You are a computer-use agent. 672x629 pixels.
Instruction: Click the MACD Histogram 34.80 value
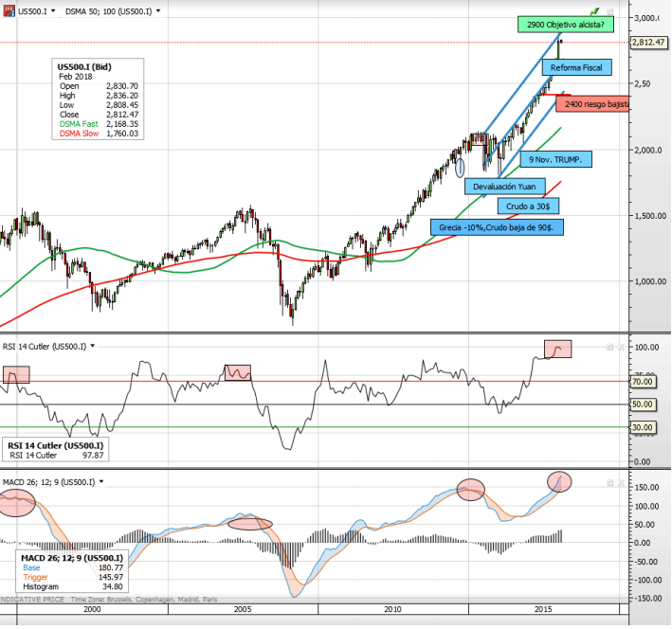pyautogui.click(x=112, y=586)
